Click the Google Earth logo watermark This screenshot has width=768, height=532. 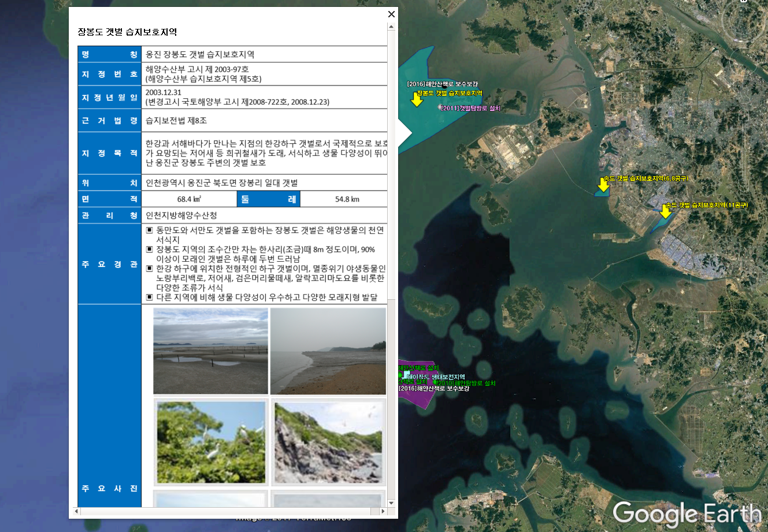coord(687,513)
